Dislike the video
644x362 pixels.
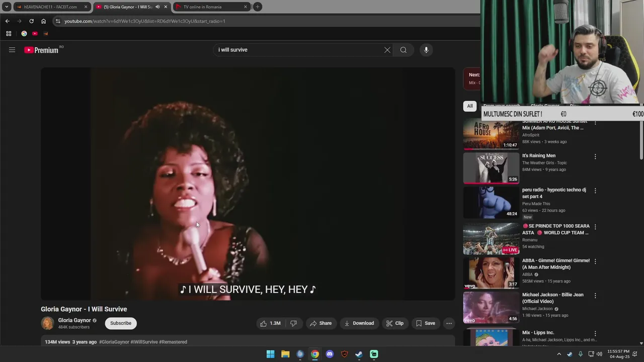293,323
